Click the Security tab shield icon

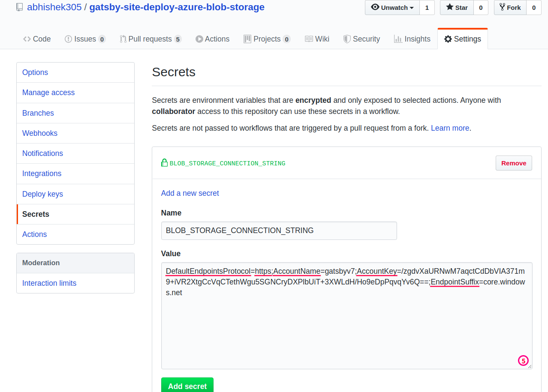[x=347, y=39]
